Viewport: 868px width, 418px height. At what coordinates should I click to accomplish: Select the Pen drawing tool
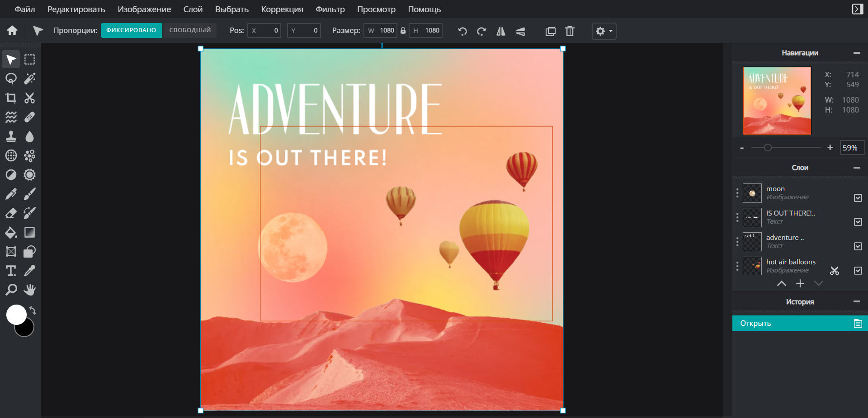click(11, 194)
